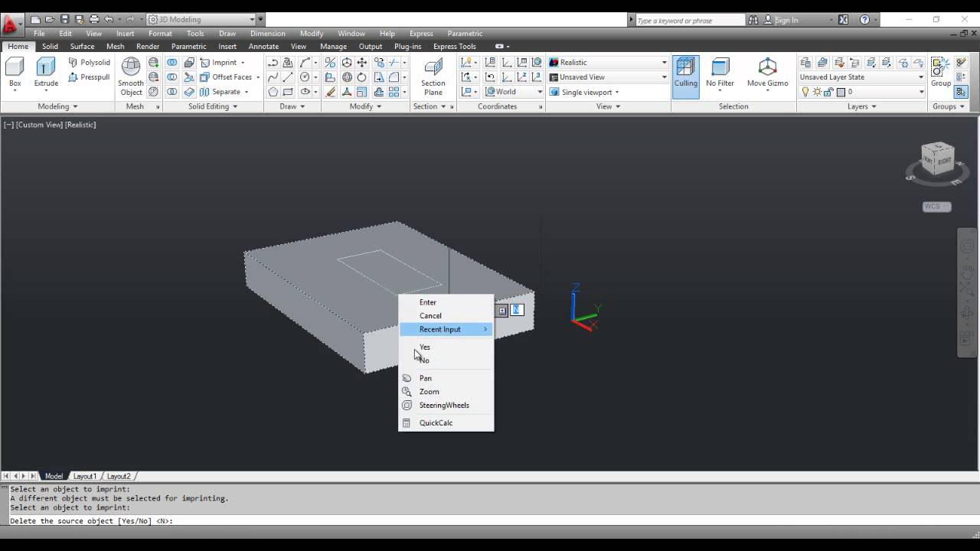Toggle the layer freeze sun icon
Image resolution: width=980 pixels, height=551 pixels.
click(x=818, y=92)
